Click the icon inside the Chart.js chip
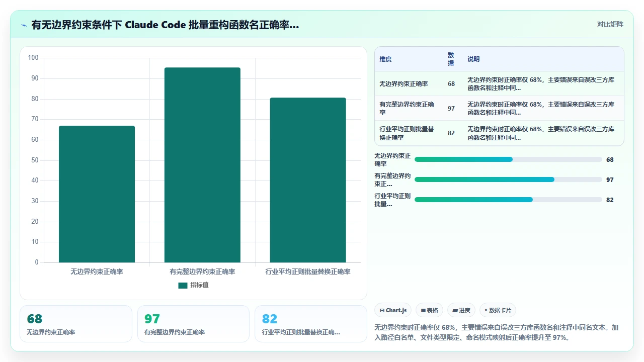The image size is (644, 362). click(x=382, y=311)
